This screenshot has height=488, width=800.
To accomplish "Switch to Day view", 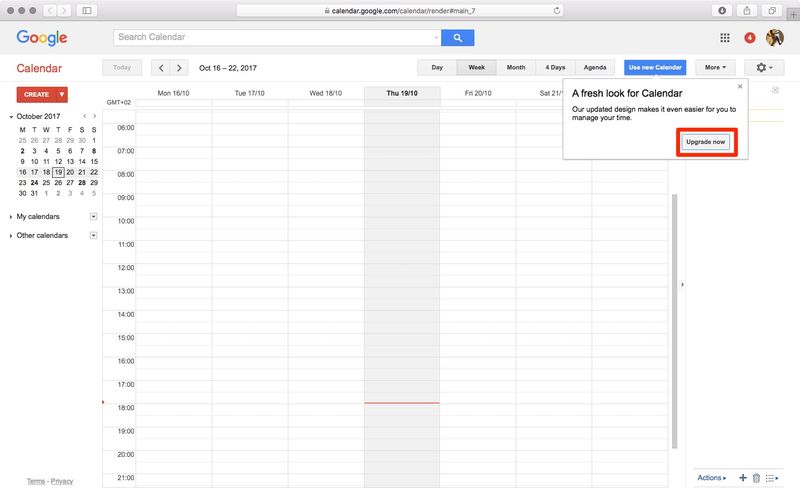I will pos(437,67).
